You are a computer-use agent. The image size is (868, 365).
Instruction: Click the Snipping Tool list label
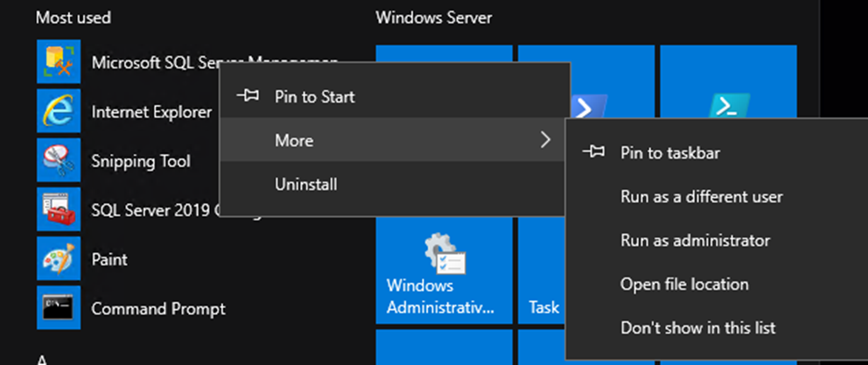coord(141,161)
